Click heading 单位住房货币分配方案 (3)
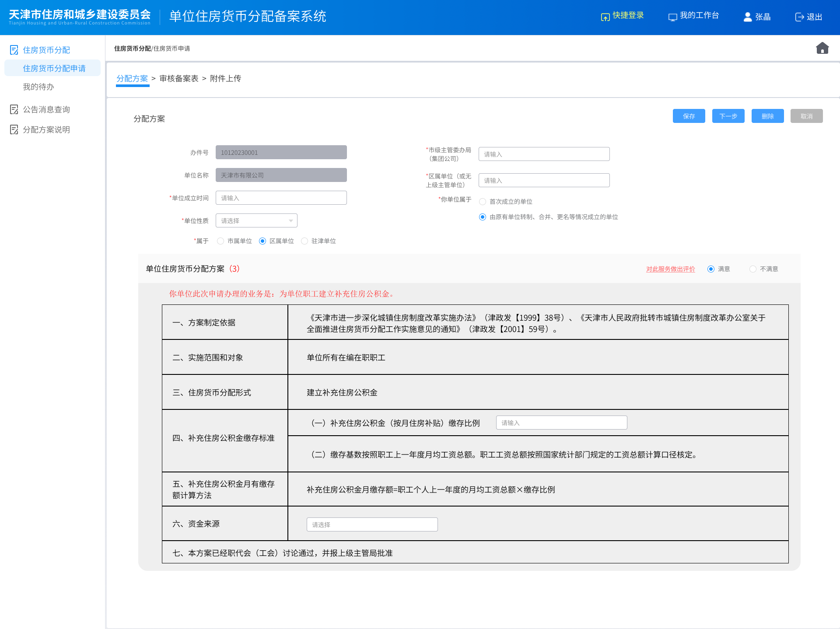This screenshot has height=629, width=840. (x=192, y=269)
